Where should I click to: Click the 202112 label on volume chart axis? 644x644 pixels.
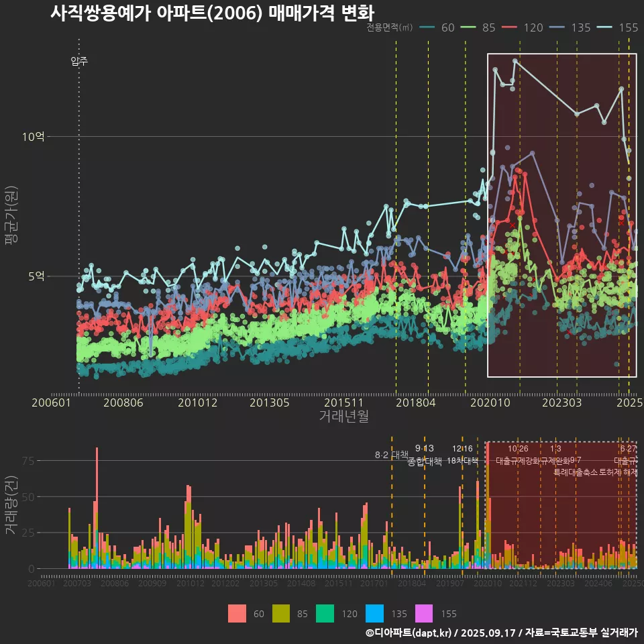tap(523, 583)
